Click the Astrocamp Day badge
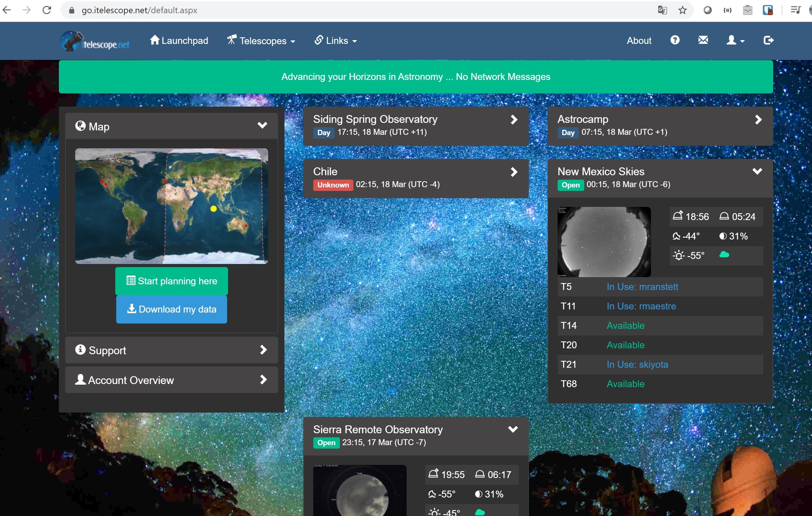Screen dimensions: 812x516 click(x=568, y=133)
